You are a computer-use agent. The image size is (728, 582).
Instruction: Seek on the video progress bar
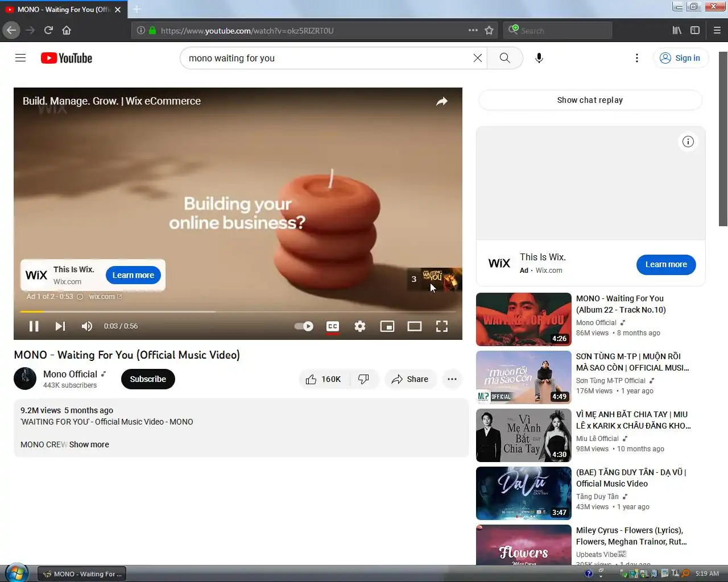pos(238,311)
